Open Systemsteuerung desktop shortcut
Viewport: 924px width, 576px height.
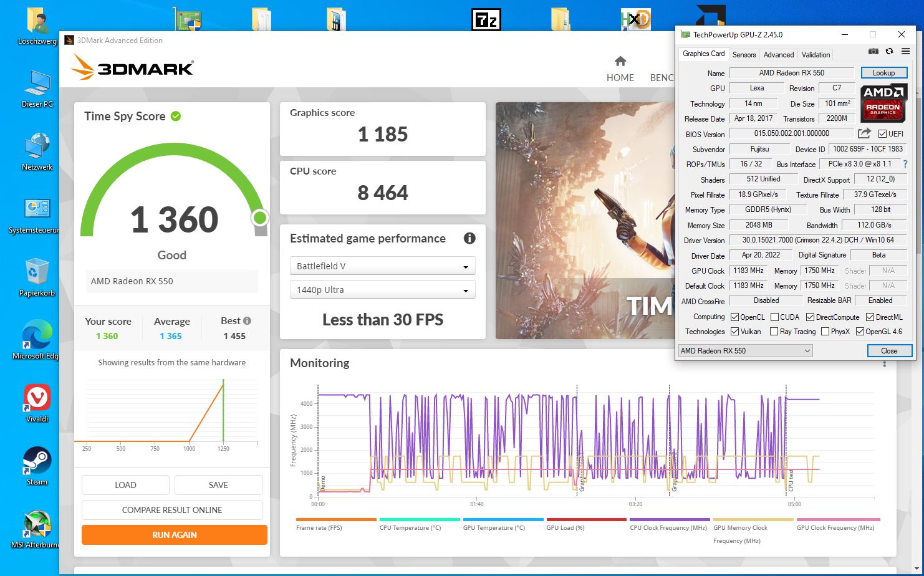tap(34, 215)
